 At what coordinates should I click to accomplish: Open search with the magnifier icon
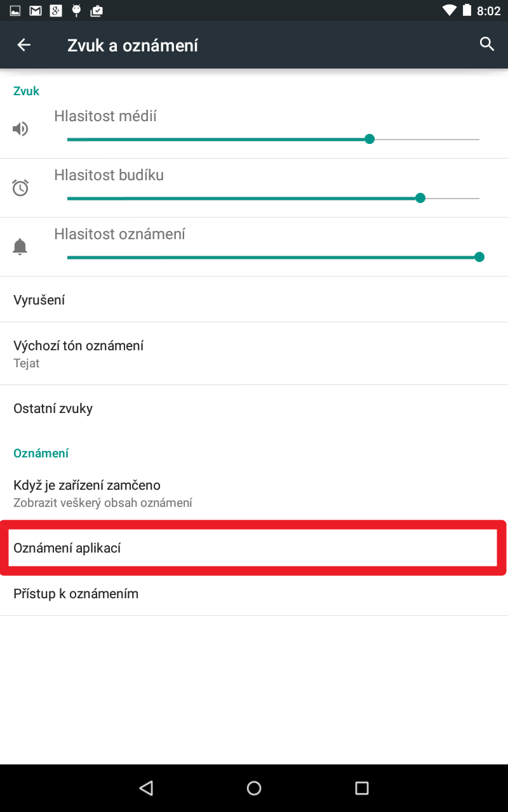487,44
